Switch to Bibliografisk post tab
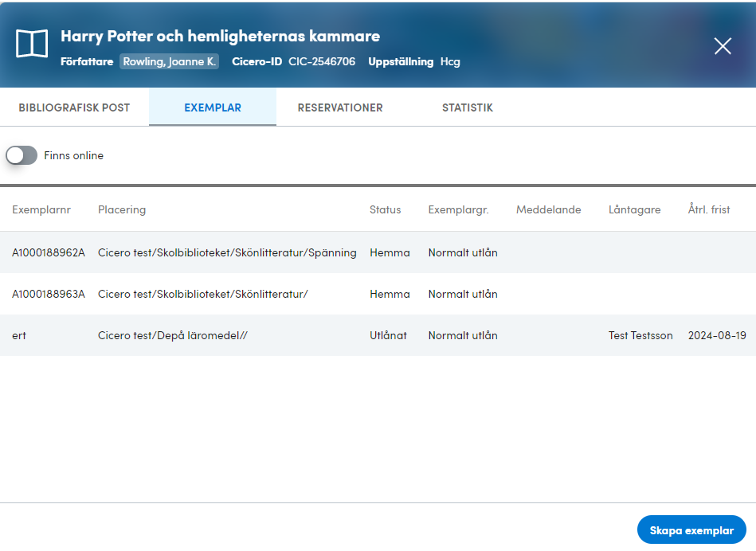The image size is (756, 551). [74, 107]
